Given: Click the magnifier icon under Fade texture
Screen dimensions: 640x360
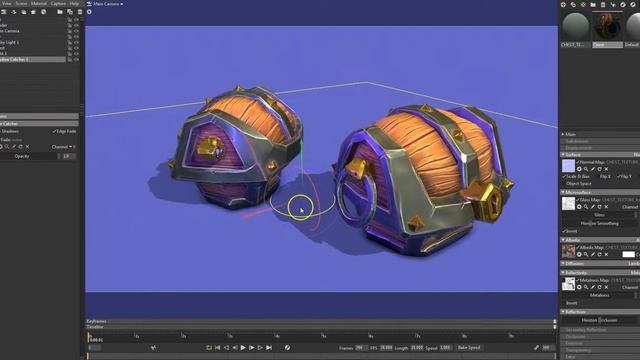Looking at the screenshot, I should (x=7, y=147).
